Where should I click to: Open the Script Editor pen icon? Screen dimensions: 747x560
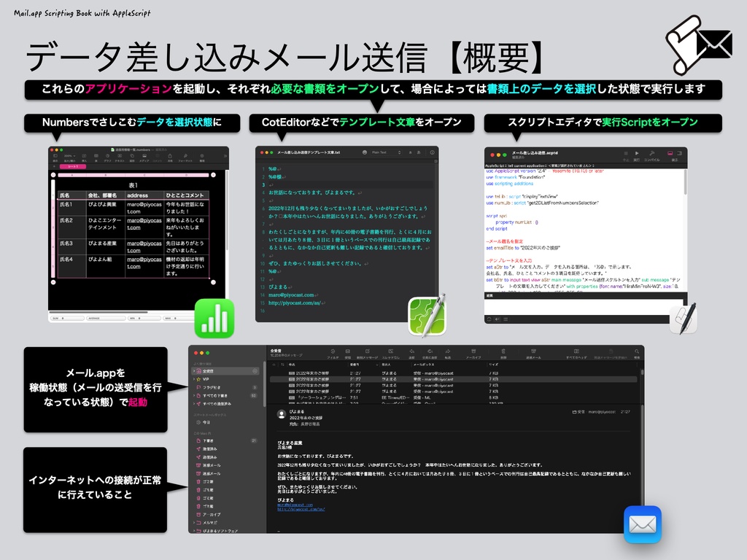point(684,319)
